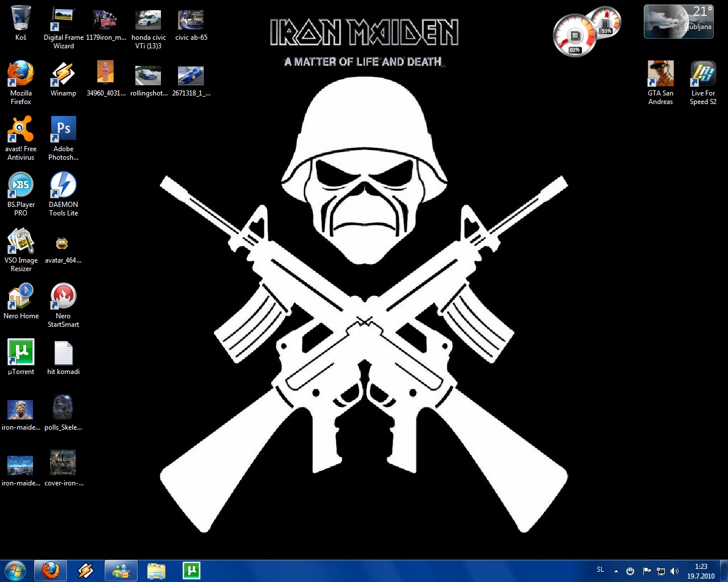Launch Winamp desktop shortcut
This screenshot has height=582, width=728.
[63, 79]
